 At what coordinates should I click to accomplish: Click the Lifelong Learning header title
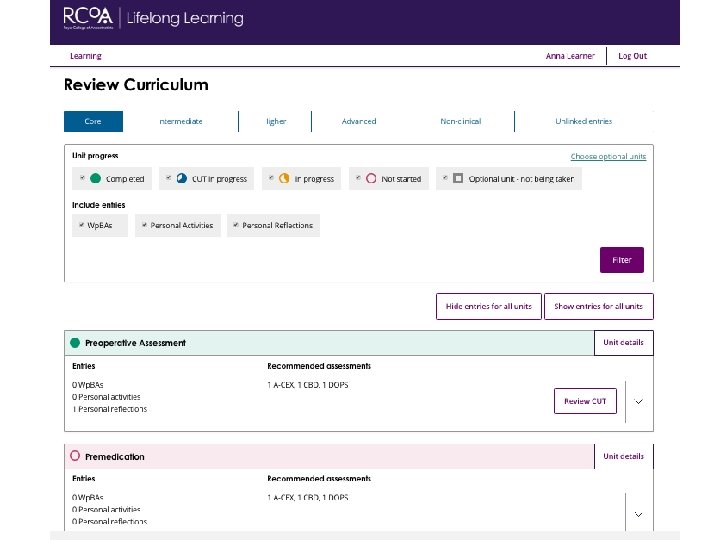coord(185,18)
